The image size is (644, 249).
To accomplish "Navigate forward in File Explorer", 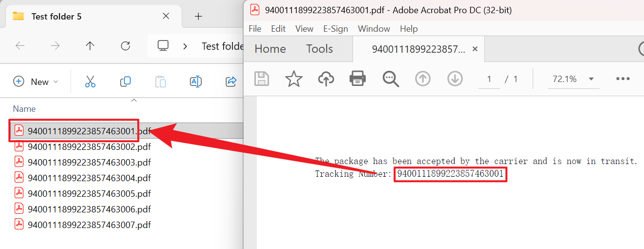I will click(55, 46).
